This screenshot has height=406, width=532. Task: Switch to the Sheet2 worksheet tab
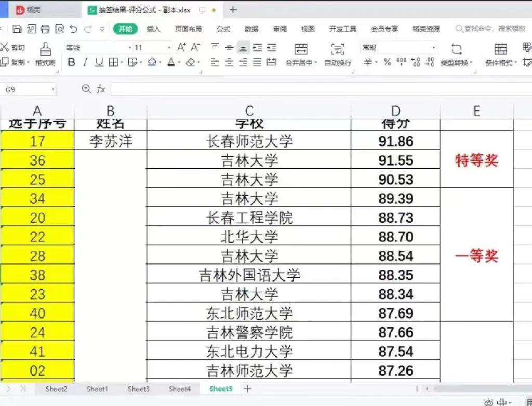point(57,388)
